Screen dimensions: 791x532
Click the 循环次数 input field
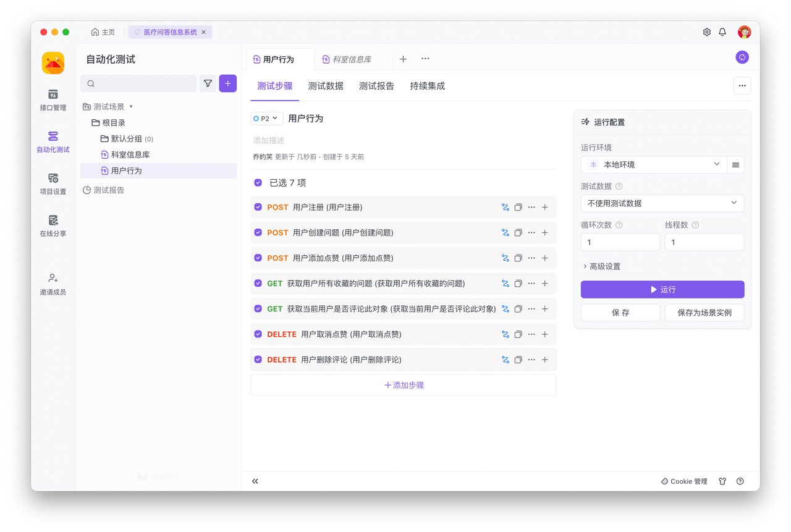(x=620, y=242)
